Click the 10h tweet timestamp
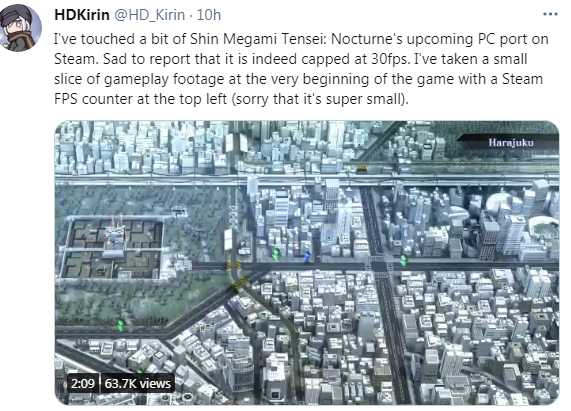 coord(209,15)
